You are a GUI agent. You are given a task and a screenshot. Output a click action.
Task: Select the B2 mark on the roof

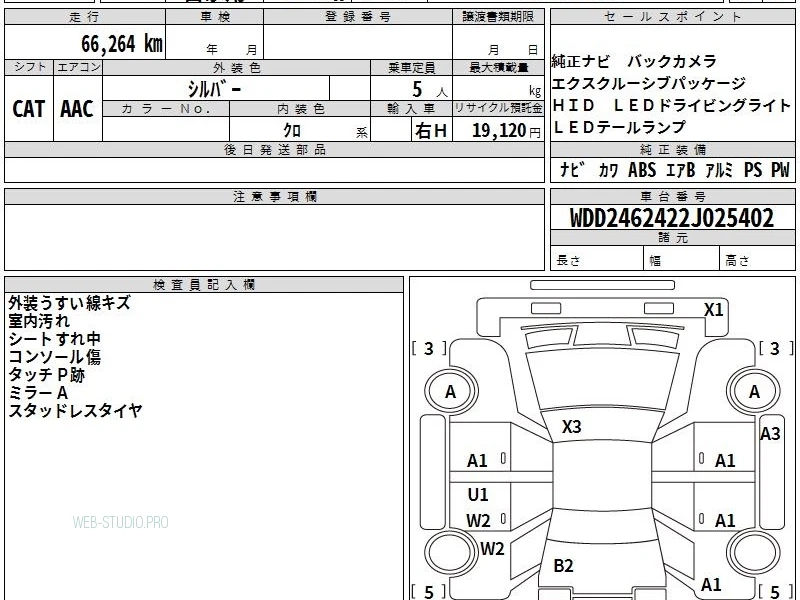(563, 565)
